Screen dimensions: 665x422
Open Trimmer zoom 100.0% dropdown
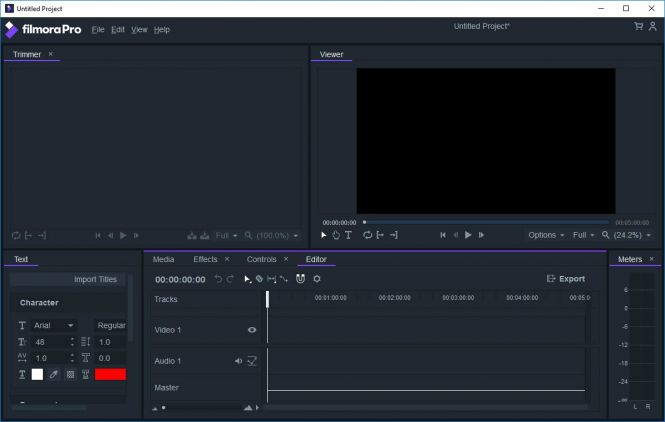coord(277,235)
